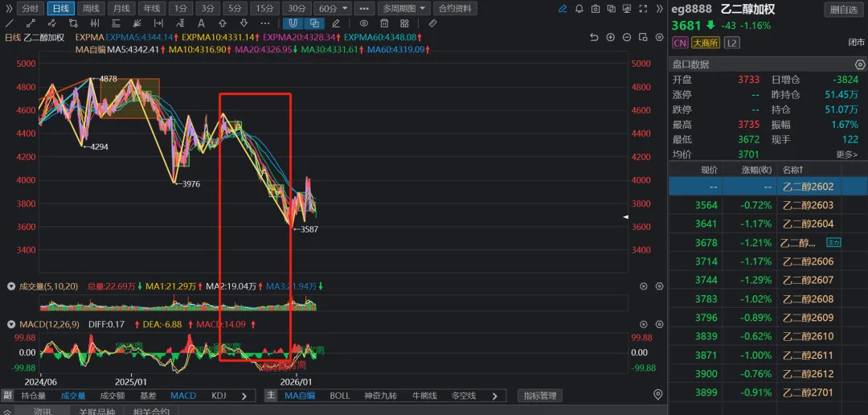Click the 更多> link in quote panel
Screen dimensions: 868x415
coord(847,154)
